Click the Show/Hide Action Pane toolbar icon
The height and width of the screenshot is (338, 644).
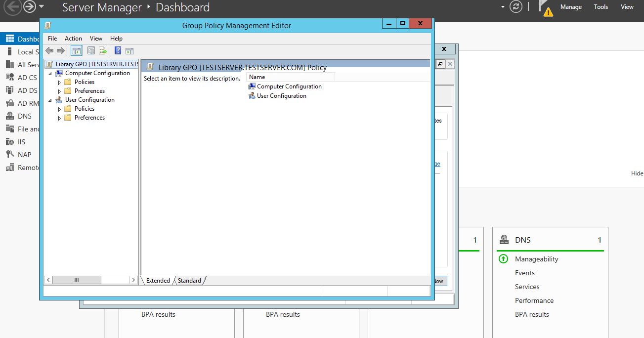(x=129, y=50)
